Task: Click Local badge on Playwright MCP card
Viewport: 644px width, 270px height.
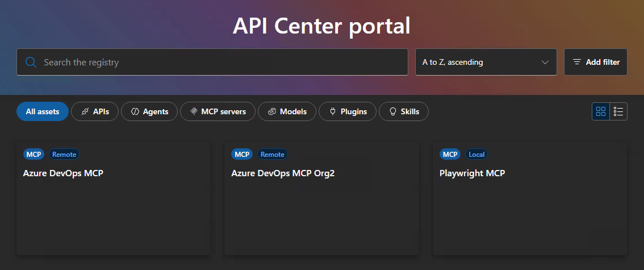Action: (476, 155)
